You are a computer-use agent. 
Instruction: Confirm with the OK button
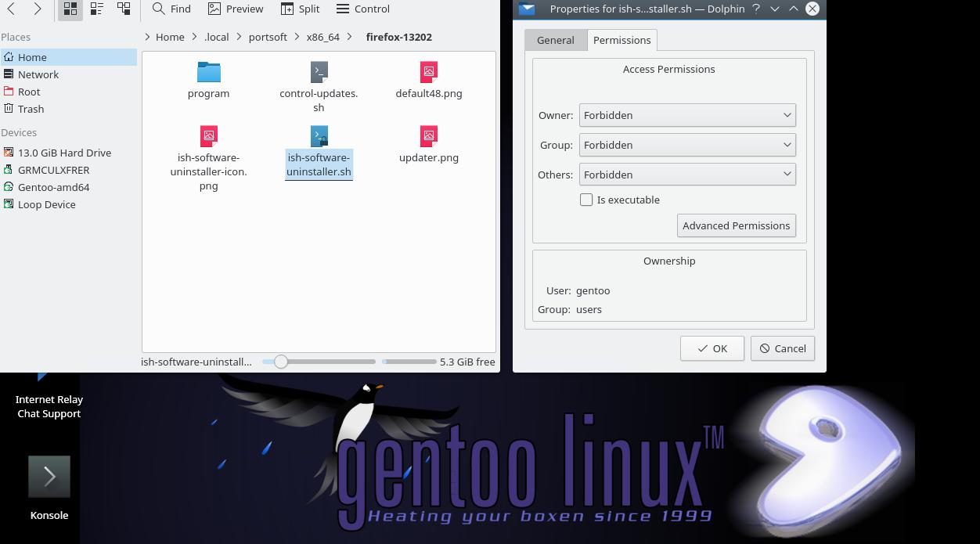pos(712,348)
